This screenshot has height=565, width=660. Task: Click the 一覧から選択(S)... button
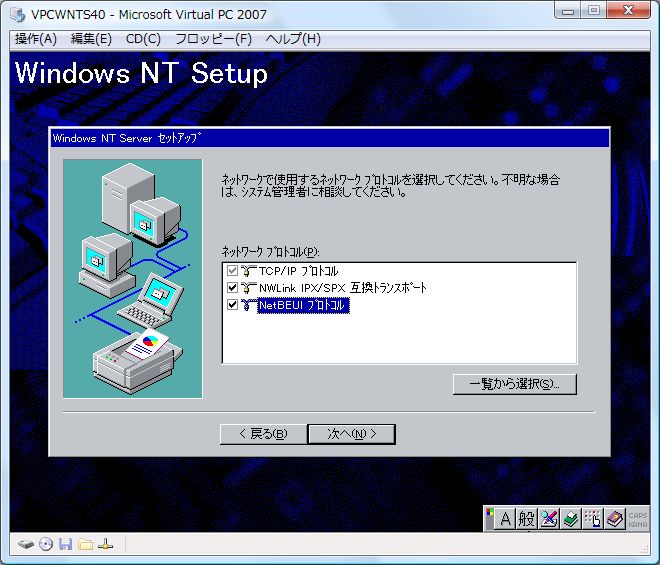(x=514, y=384)
